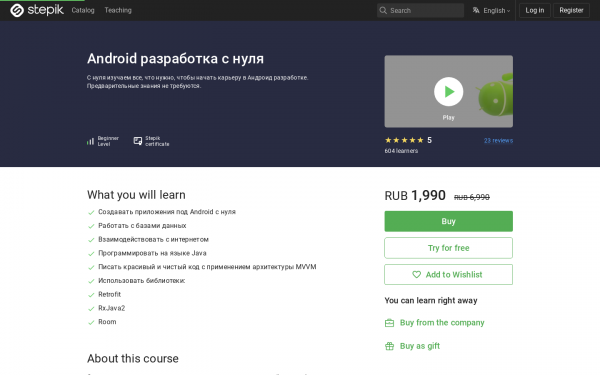Click the Stepik logo

tap(37, 10)
